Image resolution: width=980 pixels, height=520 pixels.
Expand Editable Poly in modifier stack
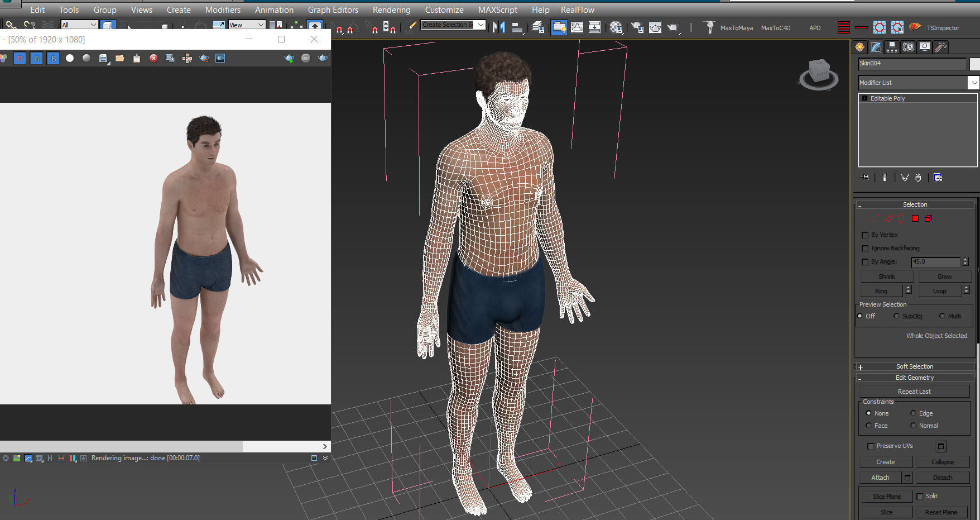[x=865, y=98]
